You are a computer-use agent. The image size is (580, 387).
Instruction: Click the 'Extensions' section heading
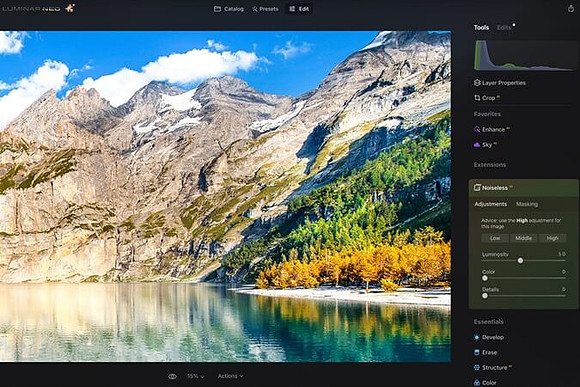490,165
